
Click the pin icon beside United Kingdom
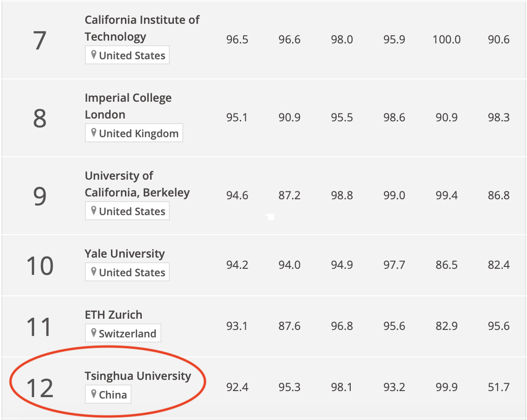[94, 133]
